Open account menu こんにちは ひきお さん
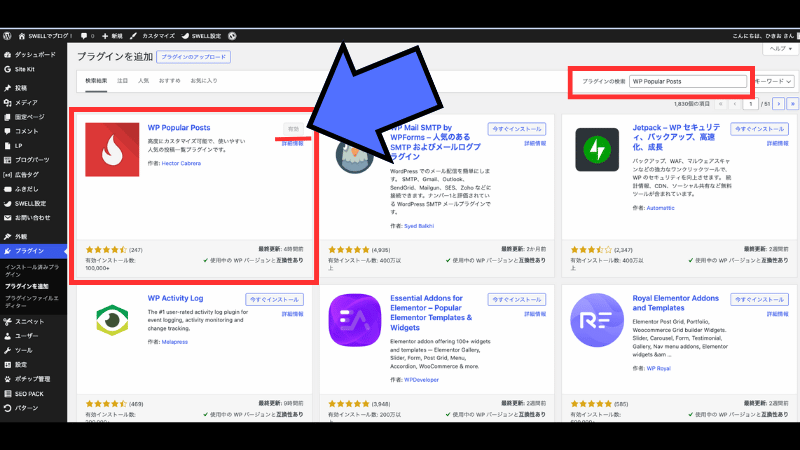 click(763, 36)
